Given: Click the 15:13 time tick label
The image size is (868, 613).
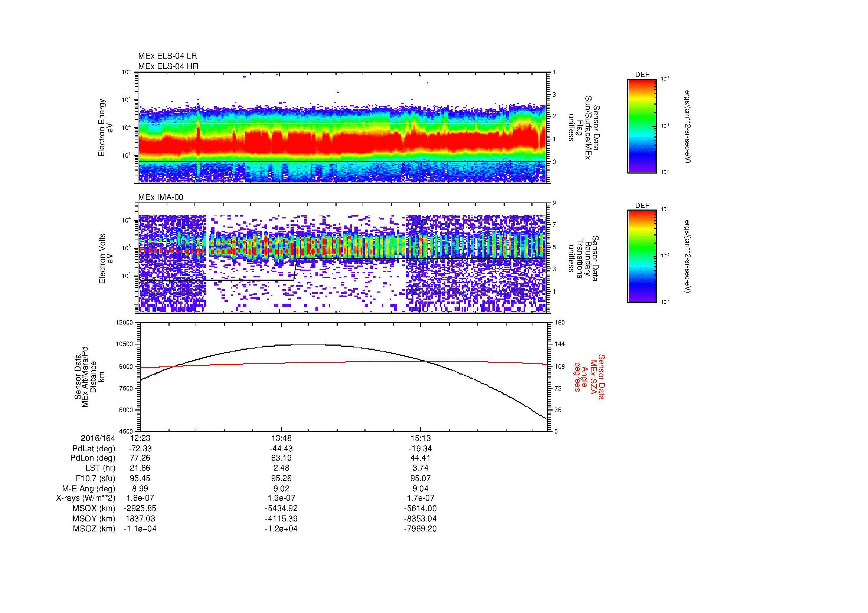Looking at the screenshot, I should pyautogui.click(x=420, y=438).
